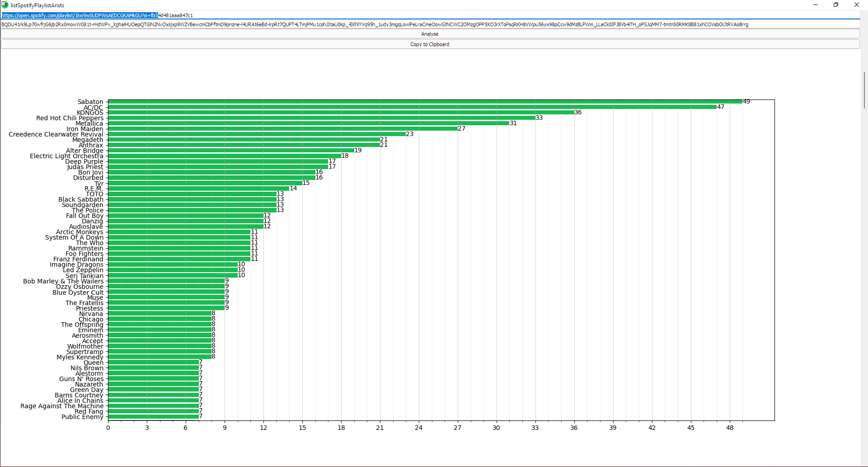Click the KONGOS artist label

click(x=90, y=113)
